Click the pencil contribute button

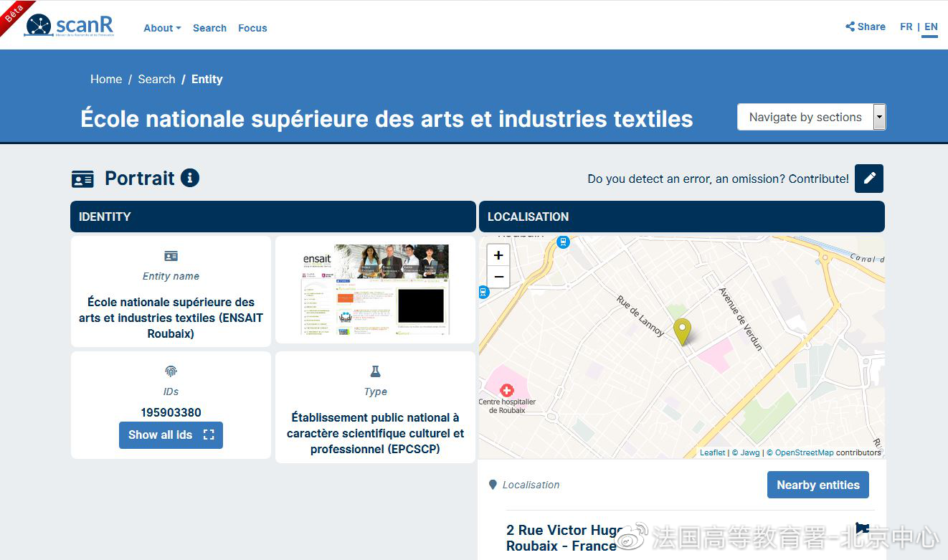coord(869,179)
